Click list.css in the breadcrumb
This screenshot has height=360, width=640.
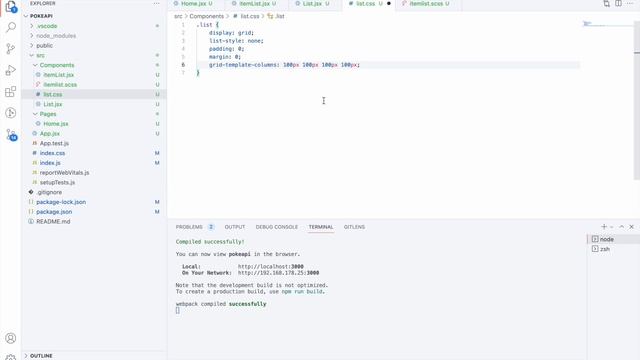[x=249, y=16]
